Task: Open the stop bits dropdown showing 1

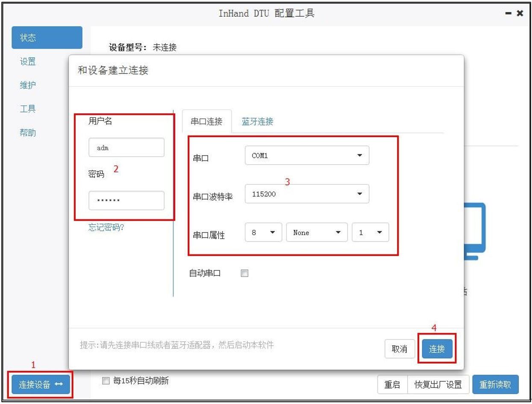Action: coord(370,233)
